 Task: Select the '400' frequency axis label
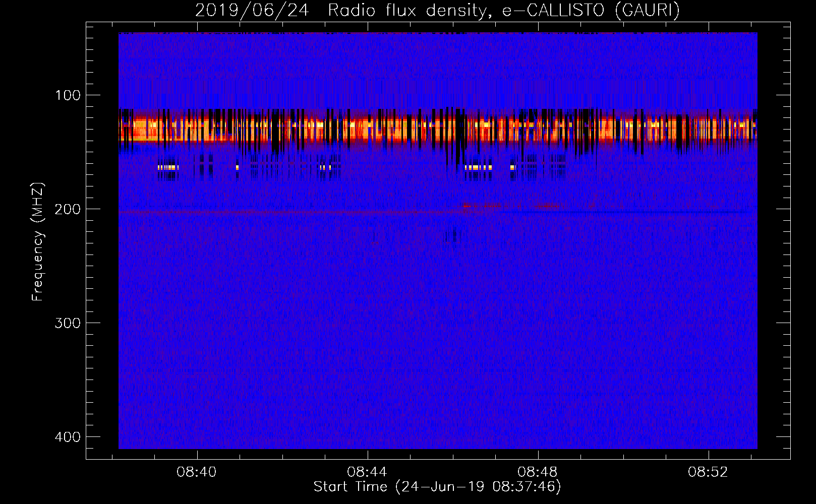[x=67, y=437]
